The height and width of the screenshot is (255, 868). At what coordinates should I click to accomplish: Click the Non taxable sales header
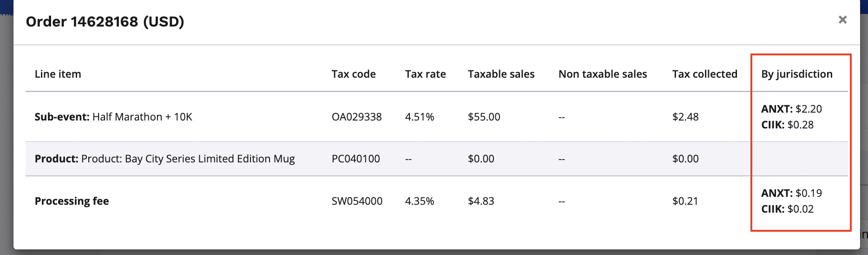coord(602,74)
